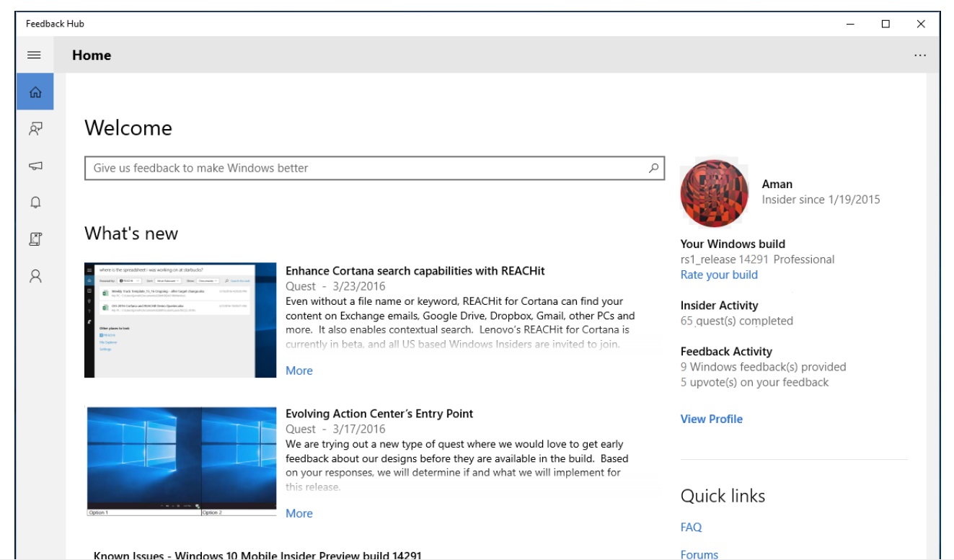Viewport: 954px width, 560px height.
Task: Maximize the Feedback Hub window
Action: click(x=885, y=24)
